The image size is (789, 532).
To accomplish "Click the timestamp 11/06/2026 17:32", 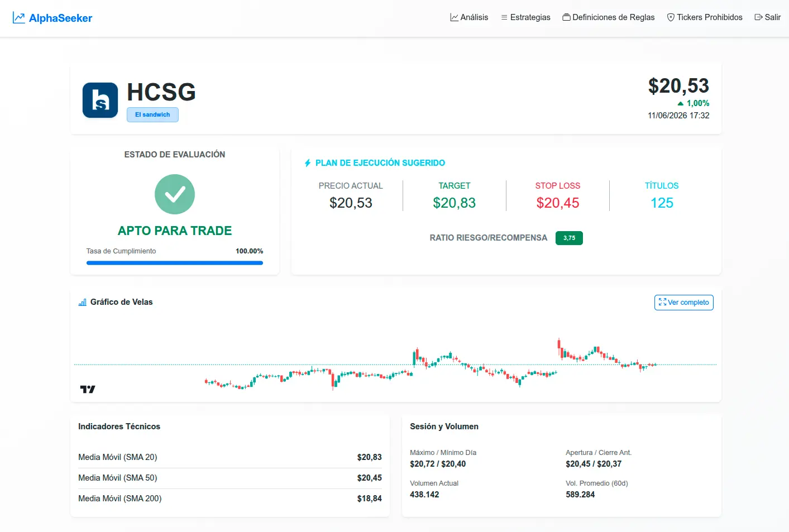I will tap(678, 116).
